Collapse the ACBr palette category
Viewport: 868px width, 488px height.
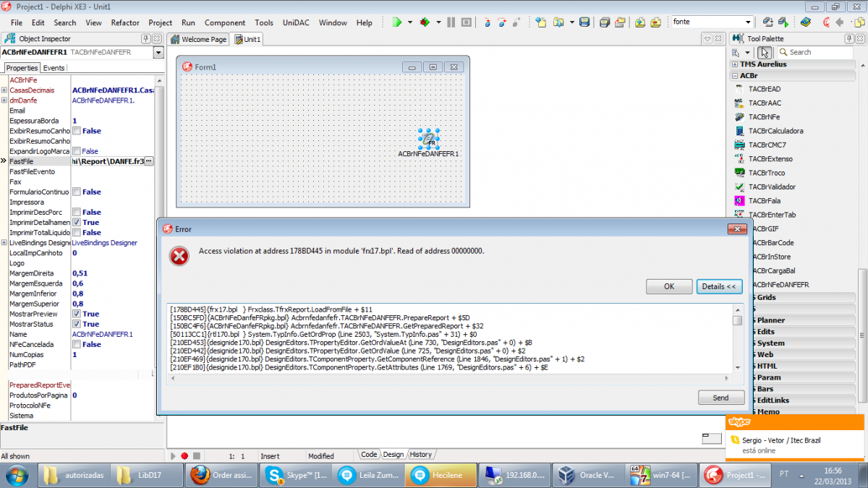click(x=735, y=75)
